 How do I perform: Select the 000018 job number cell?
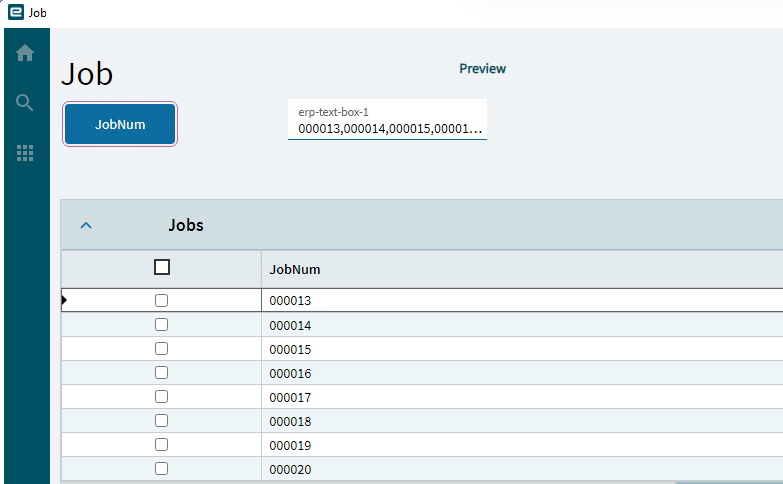(291, 421)
